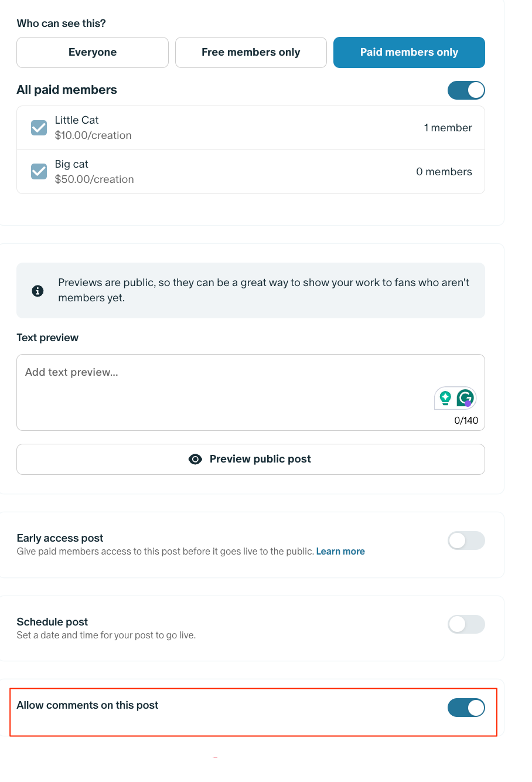Image resolution: width=532 pixels, height=782 pixels.
Task: Click the info icon in the previews banner
Action: 37,290
